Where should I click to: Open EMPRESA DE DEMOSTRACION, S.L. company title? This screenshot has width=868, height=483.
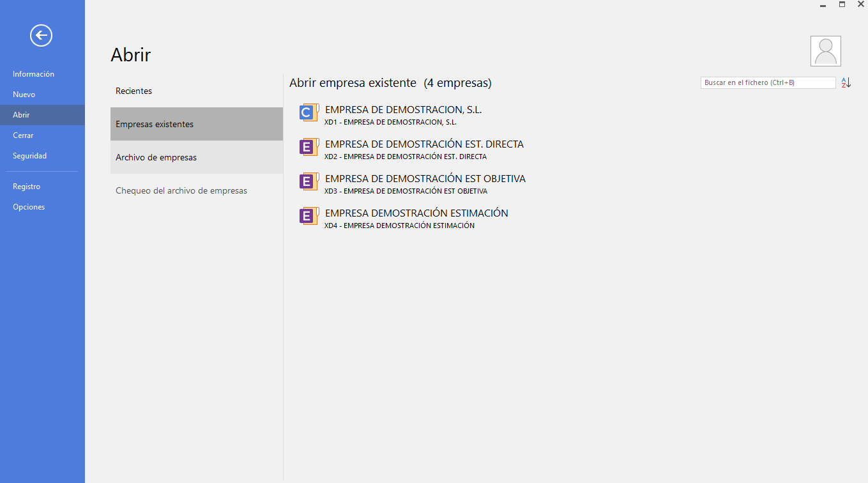(403, 110)
